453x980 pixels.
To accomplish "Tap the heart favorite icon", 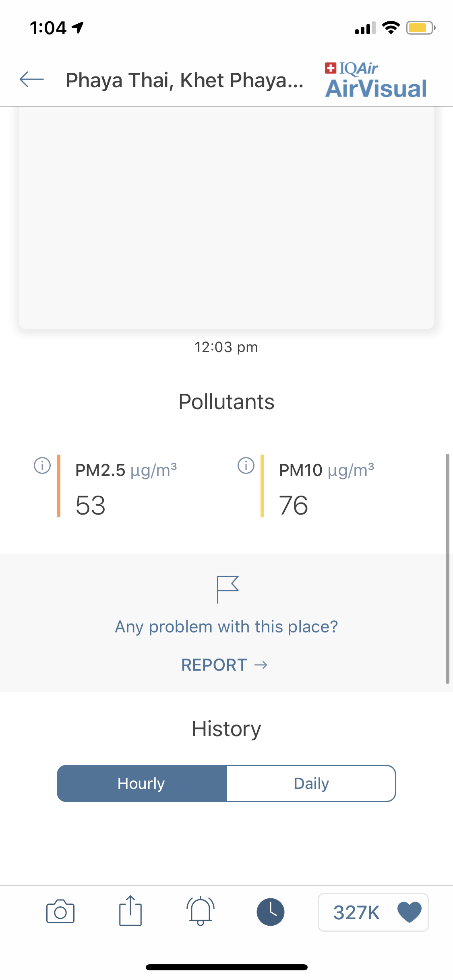I will coord(409,912).
